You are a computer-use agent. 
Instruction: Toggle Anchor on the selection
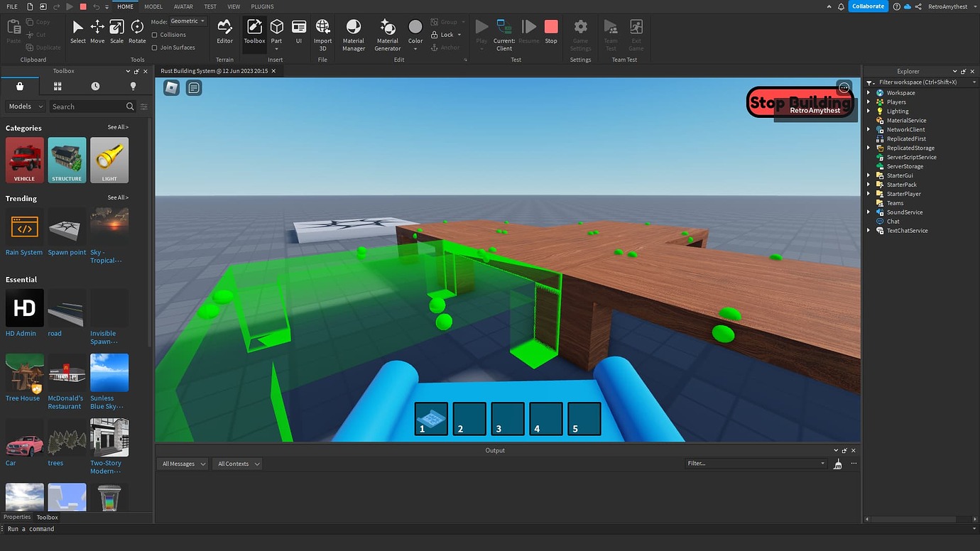pos(447,47)
